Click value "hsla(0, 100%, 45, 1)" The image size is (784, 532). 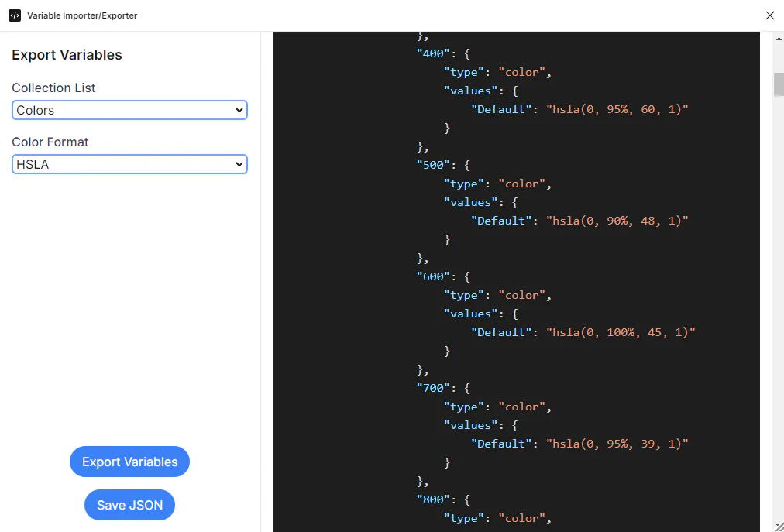point(621,332)
